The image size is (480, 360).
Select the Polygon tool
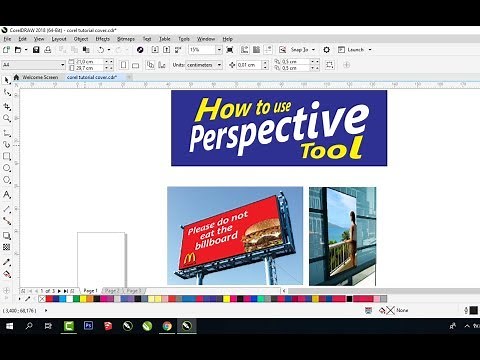pyautogui.click(x=7, y=180)
